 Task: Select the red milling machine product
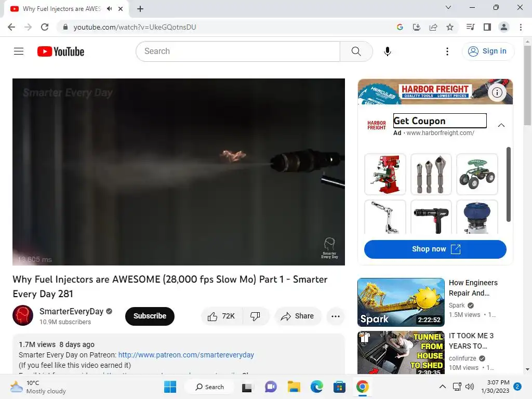[385, 175]
